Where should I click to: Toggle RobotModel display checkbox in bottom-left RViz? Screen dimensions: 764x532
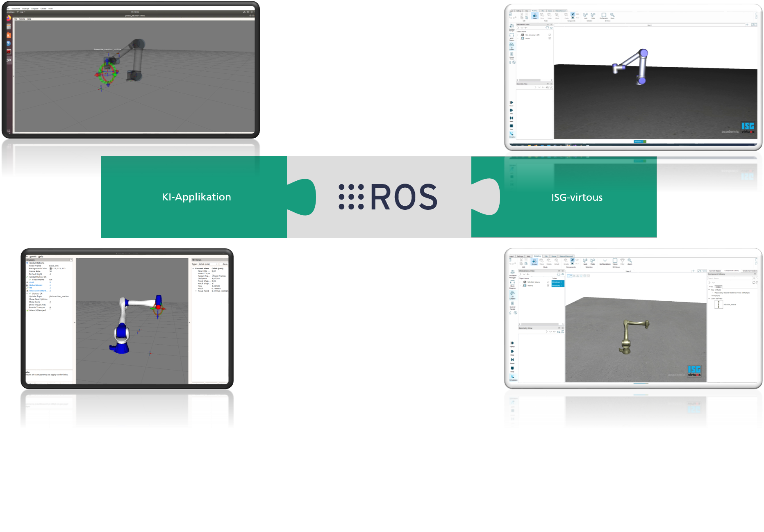[x=50, y=285]
